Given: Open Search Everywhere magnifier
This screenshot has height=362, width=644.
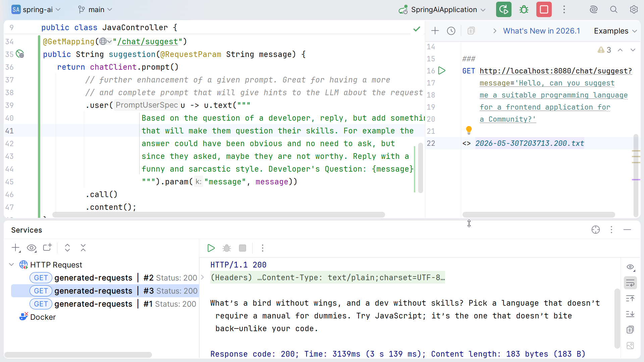Looking at the screenshot, I should point(613,9).
